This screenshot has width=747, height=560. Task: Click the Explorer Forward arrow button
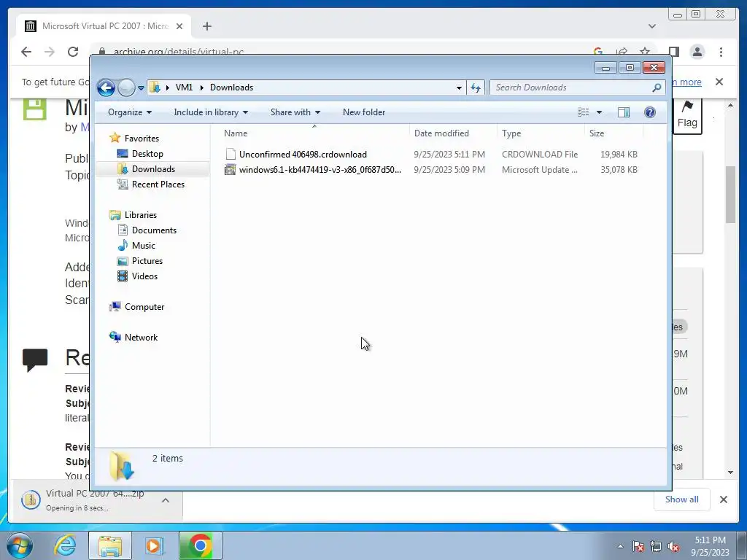126,87
